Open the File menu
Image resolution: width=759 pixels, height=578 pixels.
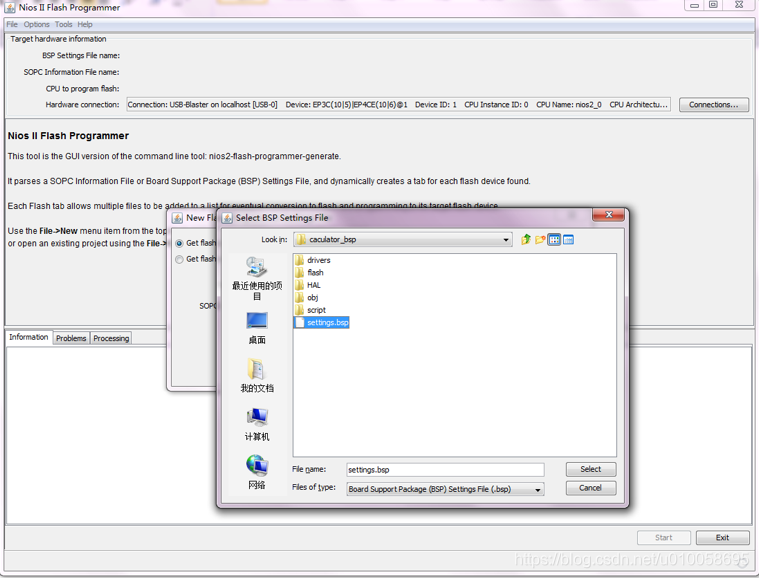pyautogui.click(x=12, y=24)
